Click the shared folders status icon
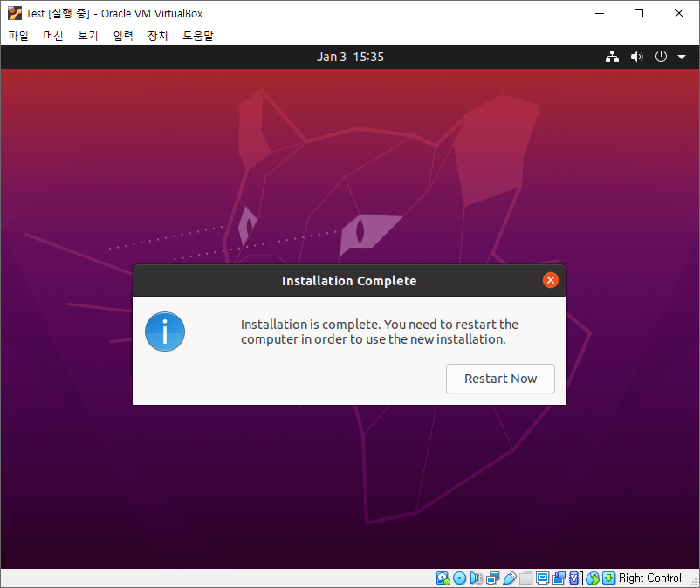This screenshot has width=700, height=588. click(525, 578)
